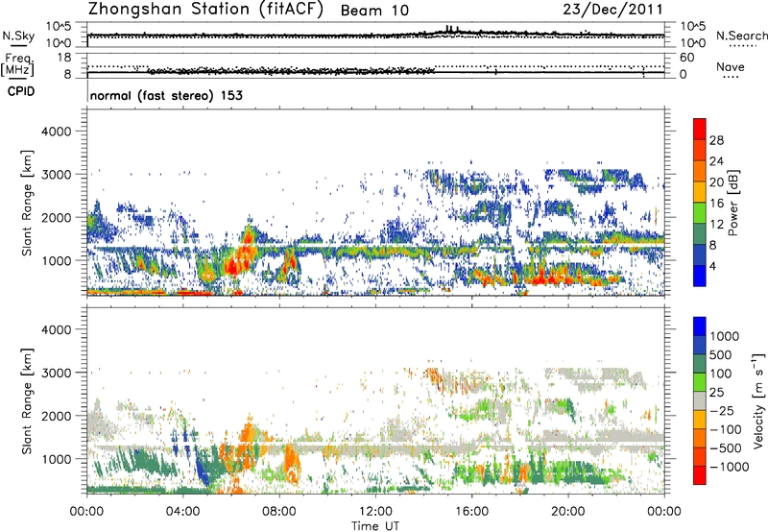Click the date '23/Dec/2011'
This screenshot has width=768, height=532.
(612, 10)
